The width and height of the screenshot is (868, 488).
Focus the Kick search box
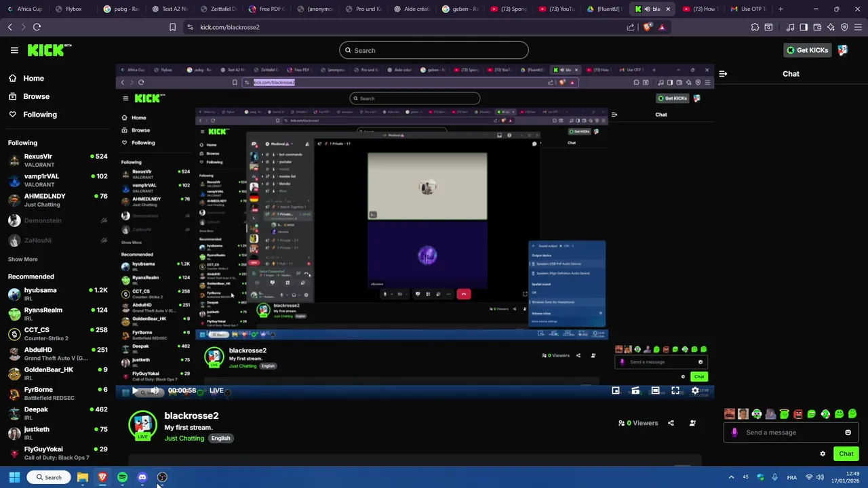pyautogui.click(x=433, y=50)
